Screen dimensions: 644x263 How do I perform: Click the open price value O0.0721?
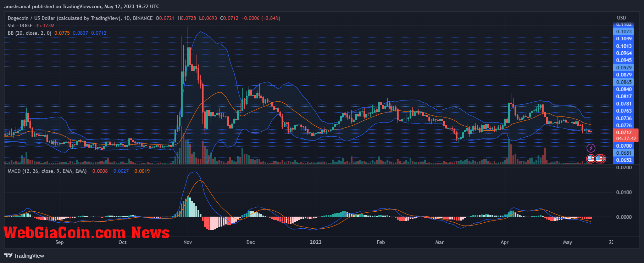pyautogui.click(x=165, y=18)
